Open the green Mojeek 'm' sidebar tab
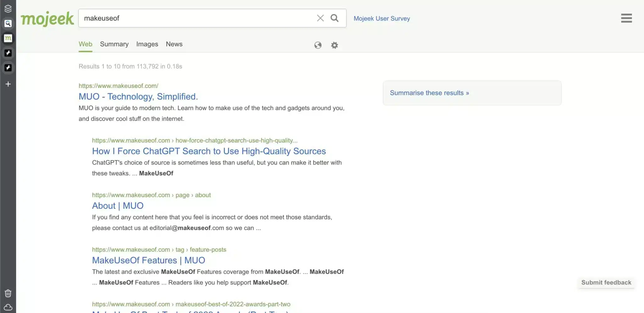Screen dimensions: 644x313 (x=8, y=38)
